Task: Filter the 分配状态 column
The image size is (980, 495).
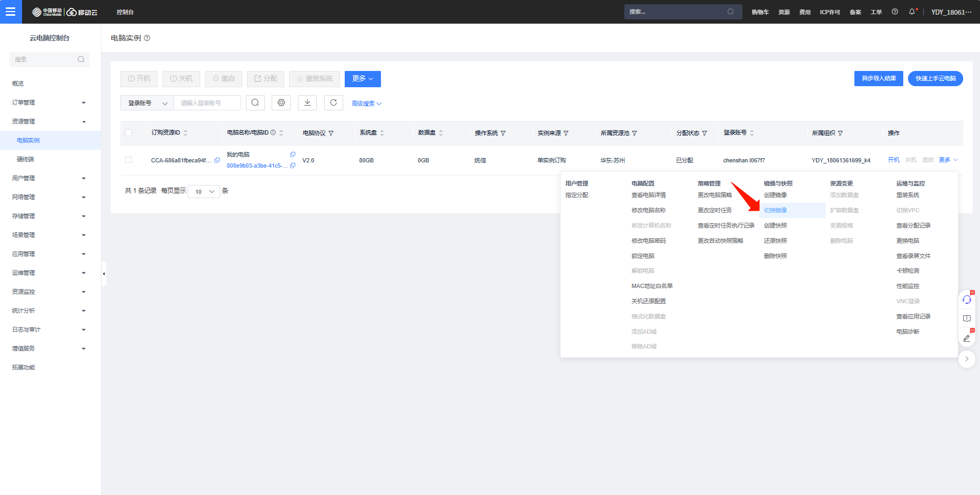Action: click(x=705, y=133)
